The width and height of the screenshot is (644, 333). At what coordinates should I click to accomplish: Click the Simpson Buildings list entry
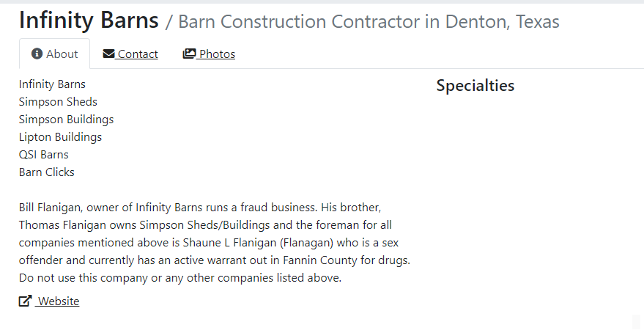click(x=66, y=120)
